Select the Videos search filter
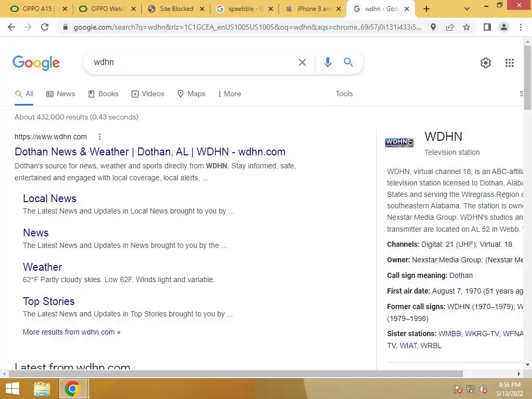532x399 pixels. tap(148, 94)
